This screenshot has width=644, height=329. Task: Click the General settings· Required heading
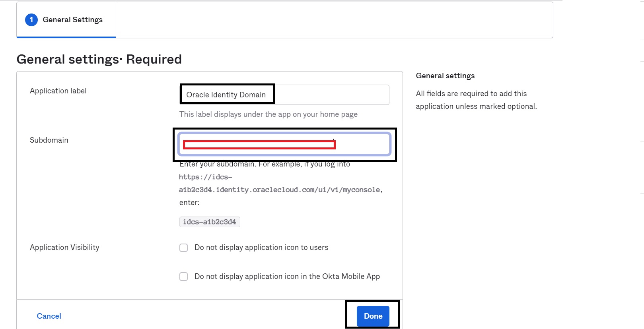tap(99, 59)
